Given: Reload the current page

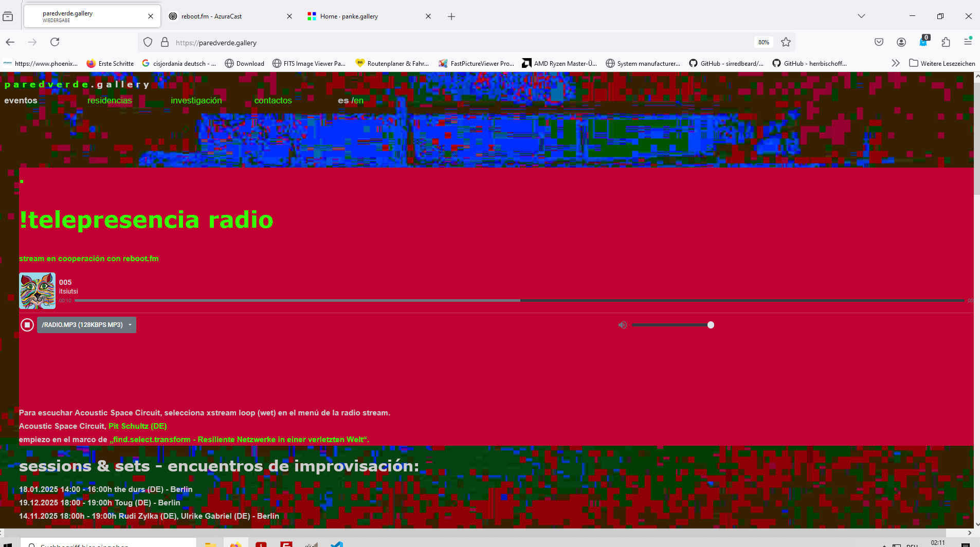Looking at the screenshot, I should coord(55,42).
